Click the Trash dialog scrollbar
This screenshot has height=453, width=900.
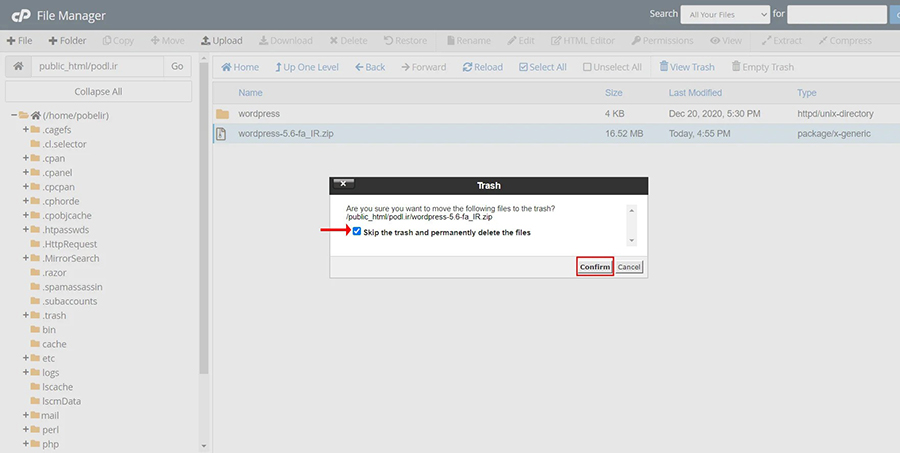pyautogui.click(x=631, y=225)
